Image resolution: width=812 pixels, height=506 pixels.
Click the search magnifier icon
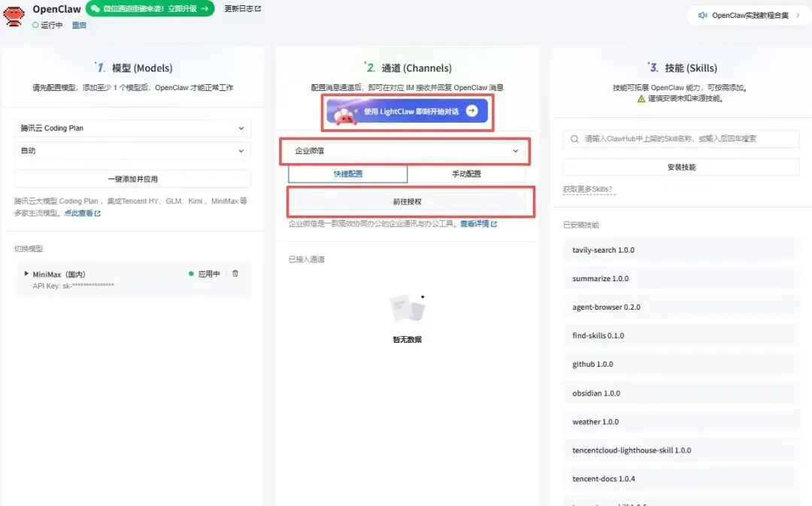coord(574,139)
